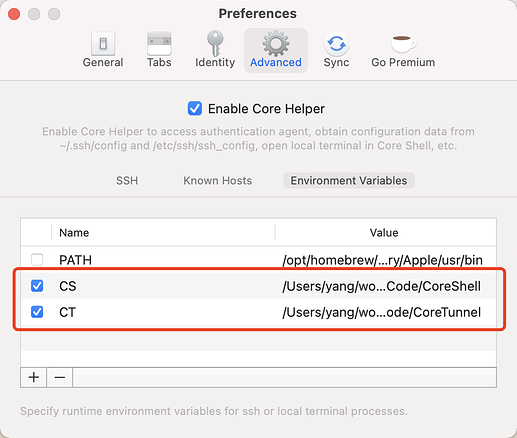Open the Tabs preferences pane

click(x=159, y=50)
